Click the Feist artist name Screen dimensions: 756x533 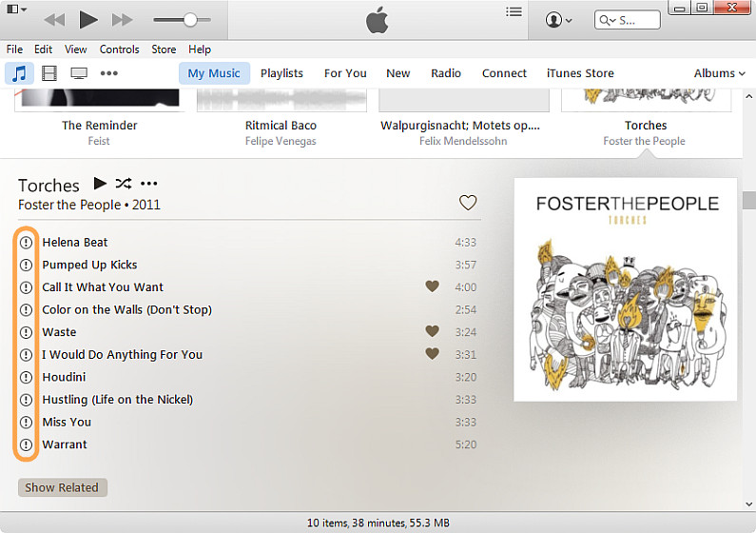(99, 141)
